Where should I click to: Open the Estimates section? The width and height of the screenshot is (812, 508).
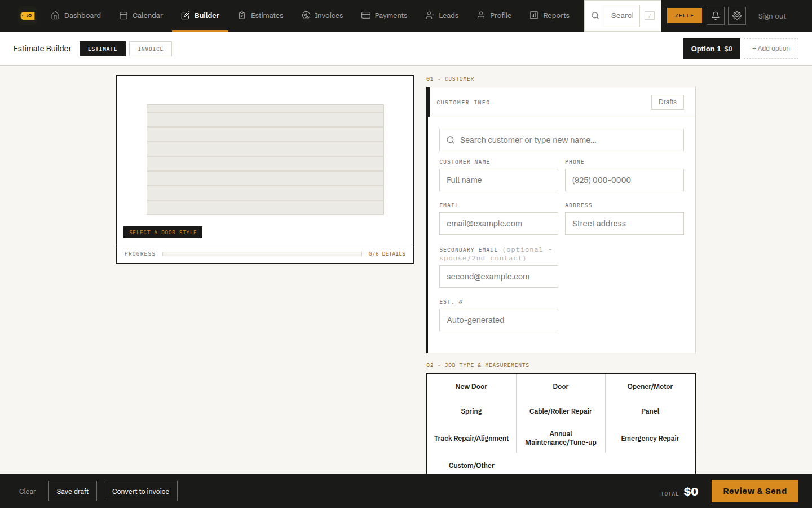click(261, 15)
